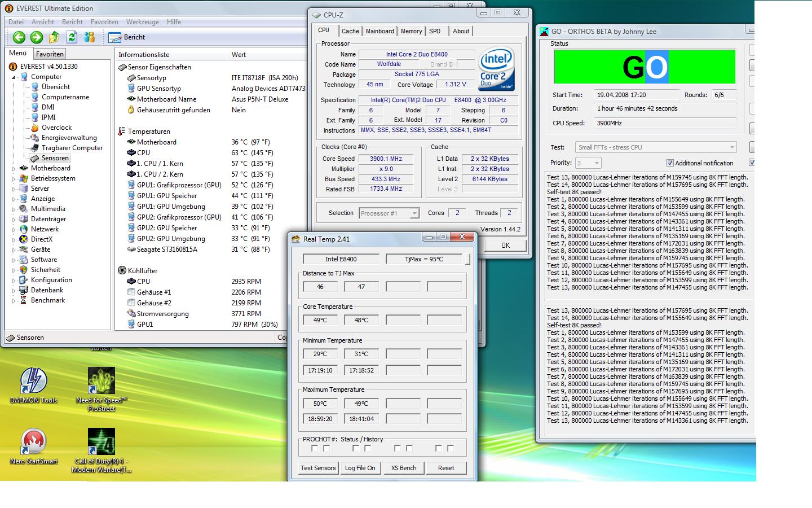Click the OK button in CPU-Z
The image size is (812, 508).
[505, 245]
